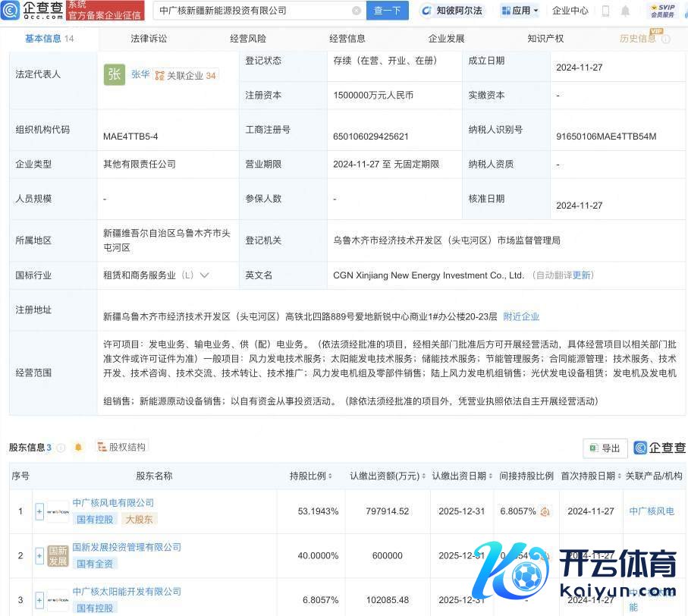Switch to the 法律诉讼 tab
This screenshot has width=688, height=616.
149,38
